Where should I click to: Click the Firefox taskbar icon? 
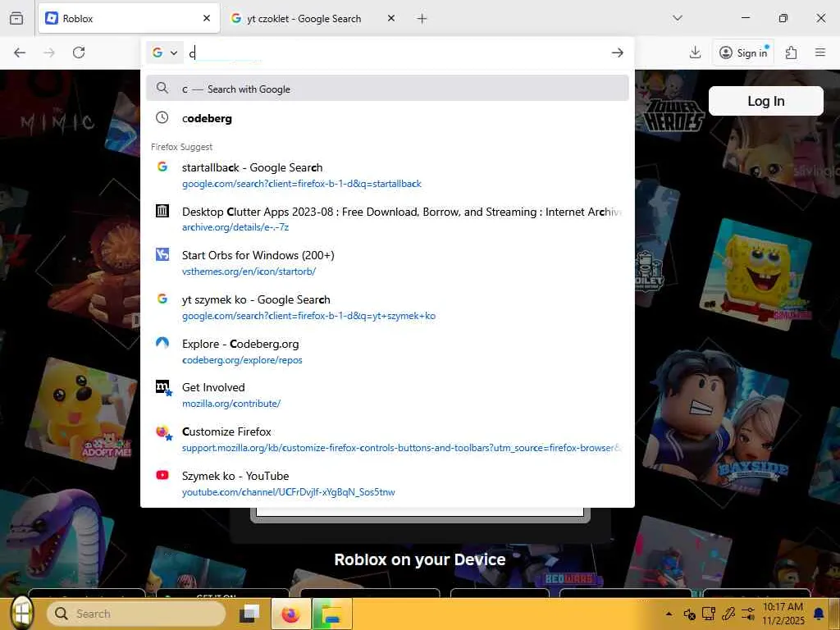291,614
